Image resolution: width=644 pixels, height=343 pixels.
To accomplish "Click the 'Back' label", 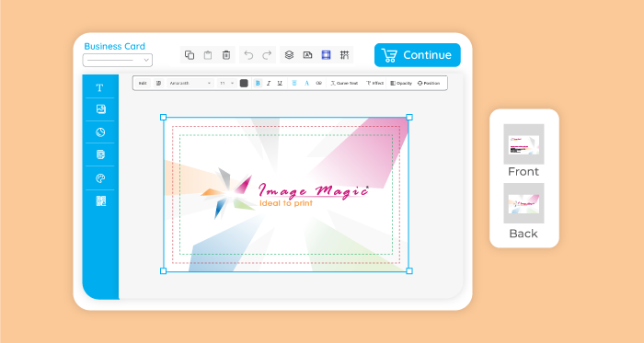I will tap(523, 234).
